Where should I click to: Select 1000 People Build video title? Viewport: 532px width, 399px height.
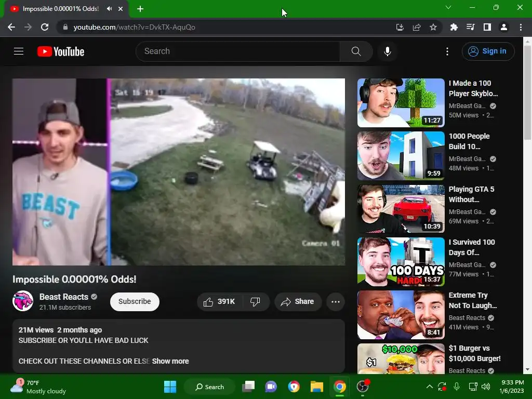[469, 141]
